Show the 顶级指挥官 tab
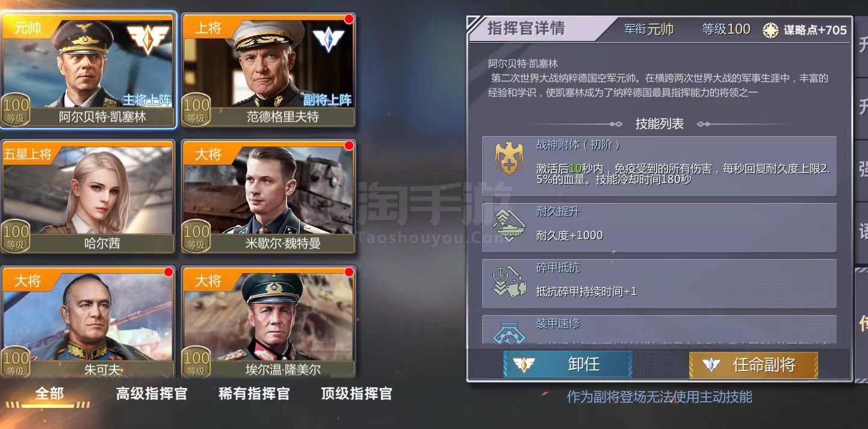The width and height of the screenshot is (868, 429). coord(356,394)
